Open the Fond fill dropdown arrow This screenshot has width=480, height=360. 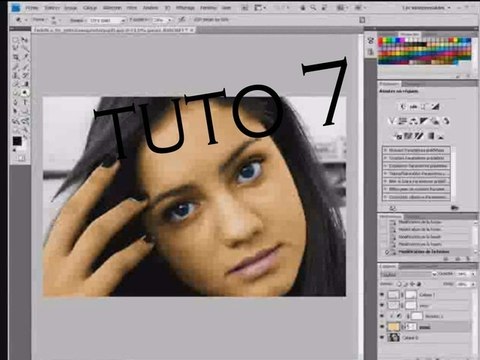(473, 284)
